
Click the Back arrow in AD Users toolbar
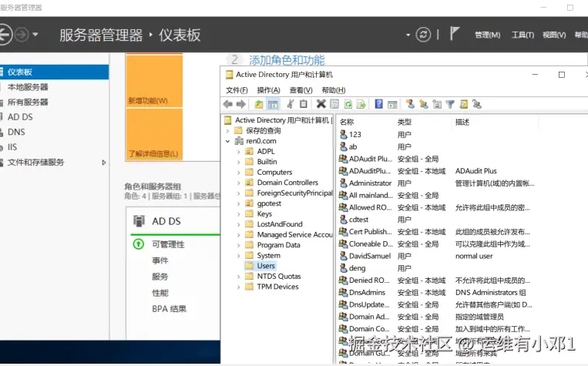227,104
